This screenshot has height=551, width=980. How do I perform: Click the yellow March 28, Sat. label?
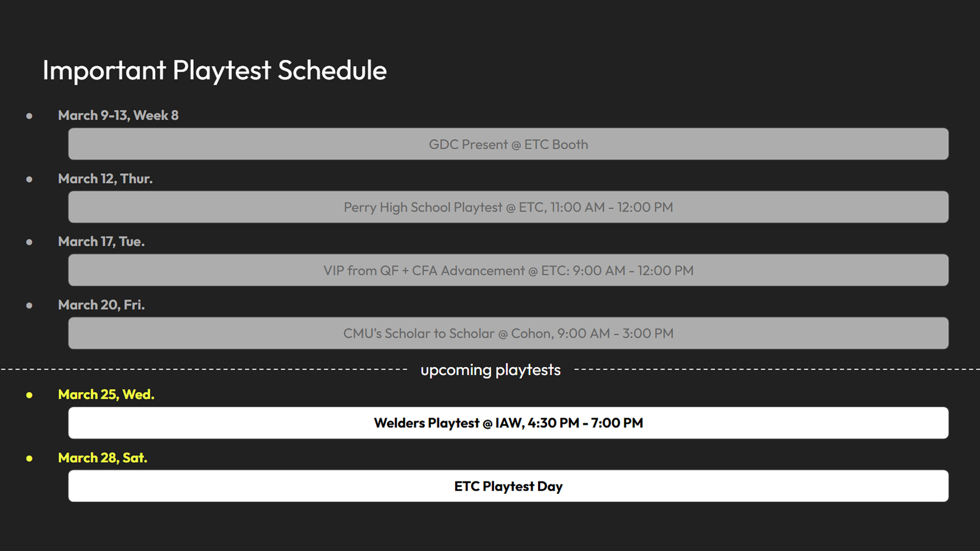pyautogui.click(x=103, y=458)
